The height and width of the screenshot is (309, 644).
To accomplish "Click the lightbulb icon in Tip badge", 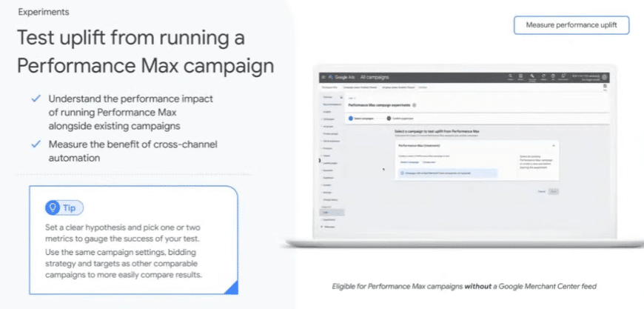I will [53, 208].
